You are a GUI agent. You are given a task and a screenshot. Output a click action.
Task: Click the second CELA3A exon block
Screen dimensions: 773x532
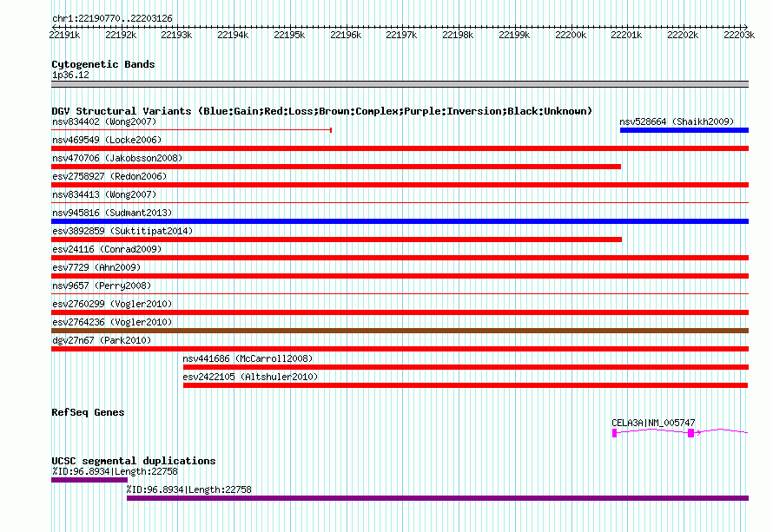[690, 433]
